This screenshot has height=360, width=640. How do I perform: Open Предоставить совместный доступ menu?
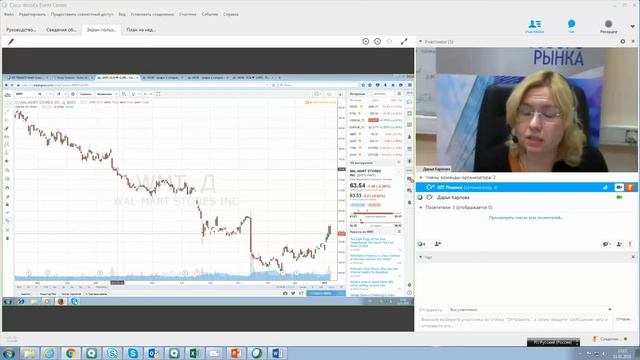click(82, 14)
